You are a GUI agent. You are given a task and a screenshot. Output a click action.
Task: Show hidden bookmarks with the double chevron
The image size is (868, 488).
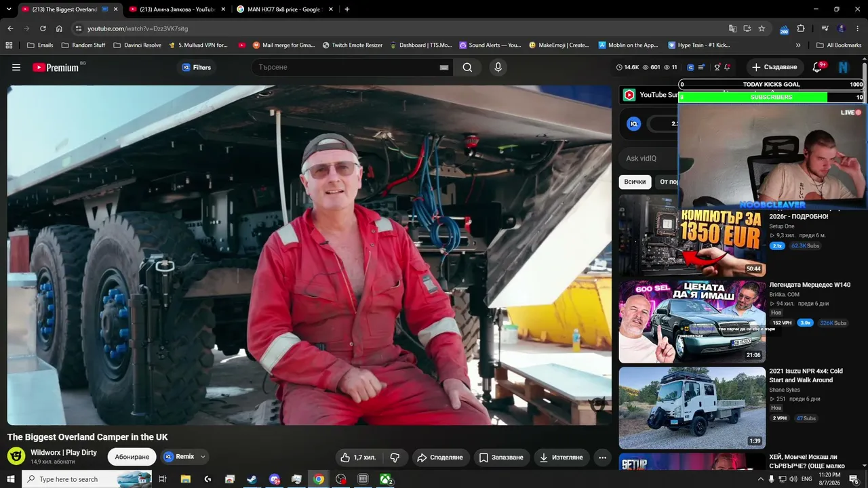798,45
